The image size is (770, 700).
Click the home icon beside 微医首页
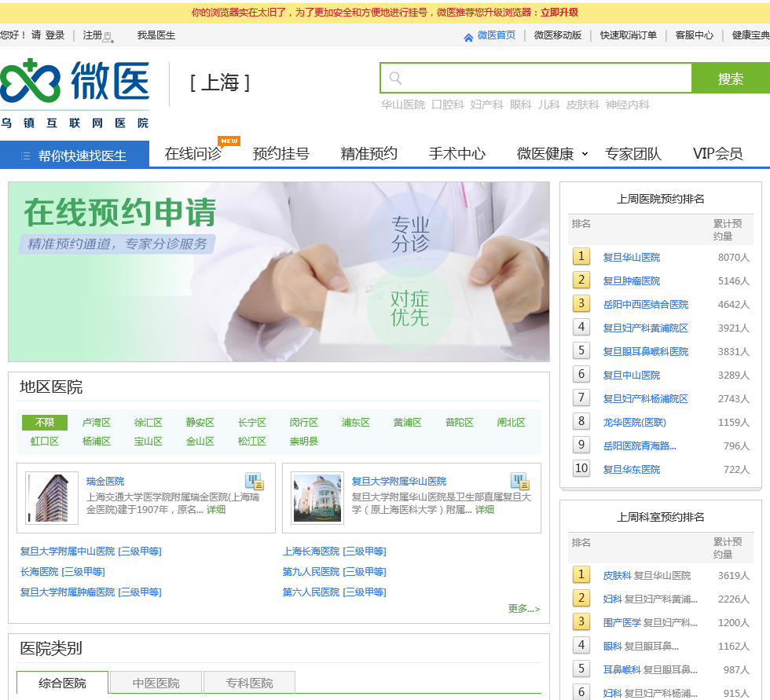(x=468, y=36)
